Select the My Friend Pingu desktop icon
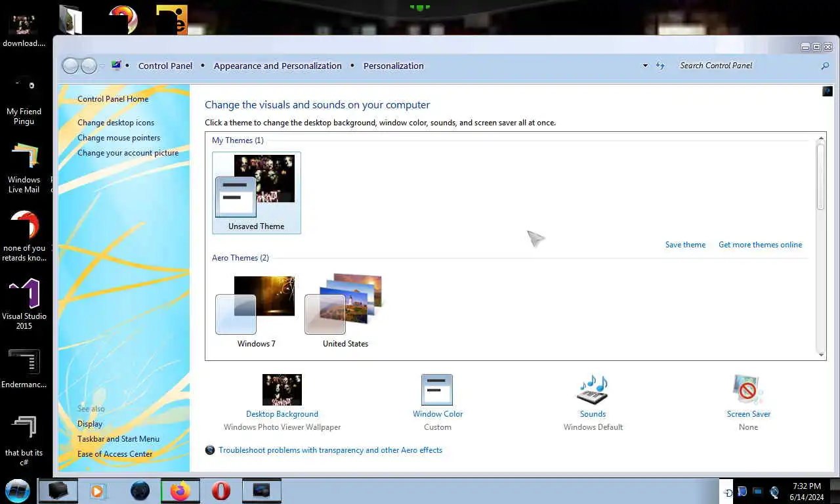Screen dimensions: 840x504 (x=24, y=100)
